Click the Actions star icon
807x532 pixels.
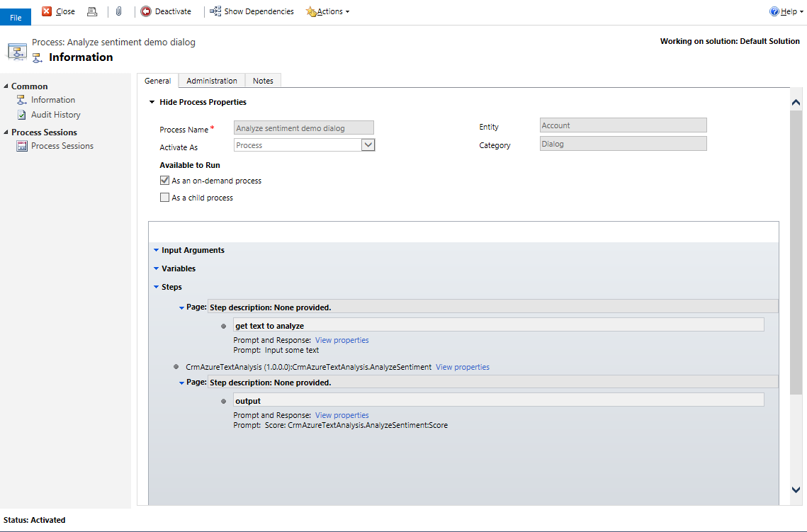(x=311, y=11)
